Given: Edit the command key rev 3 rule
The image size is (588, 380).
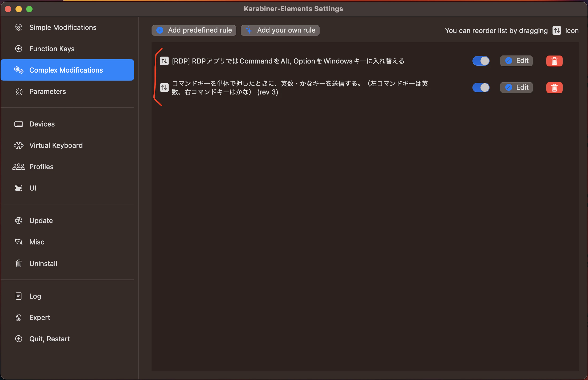Looking at the screenshot, I should pyautogui.click(x=516, y=87).
